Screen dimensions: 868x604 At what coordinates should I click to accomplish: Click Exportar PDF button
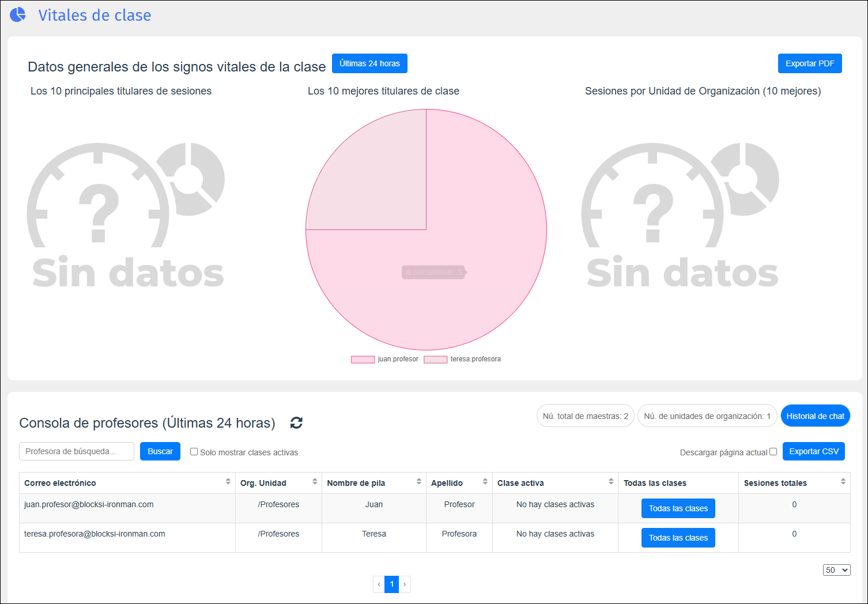coord(810,63)
